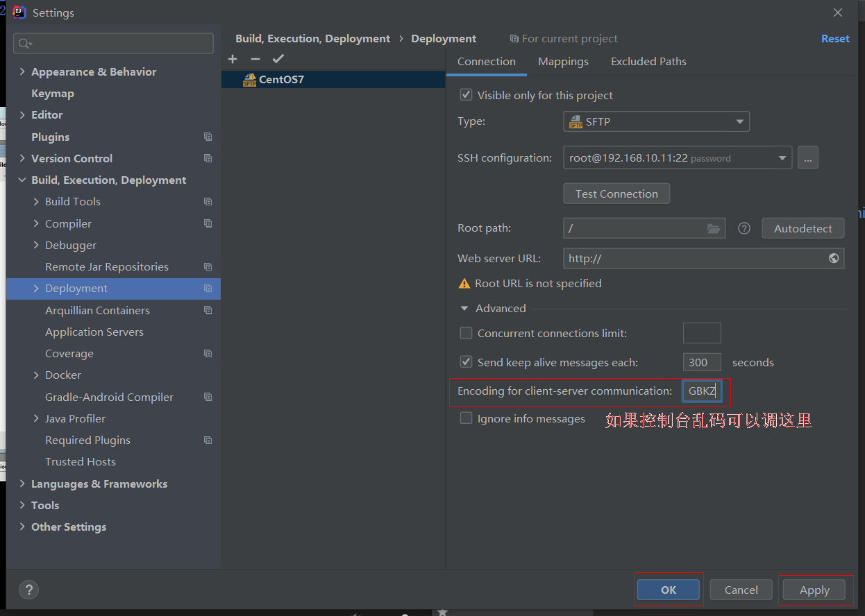This screenshot has width=865, height=616.
Task: Open the root path help question icon
Action: [x=744, y=228]
